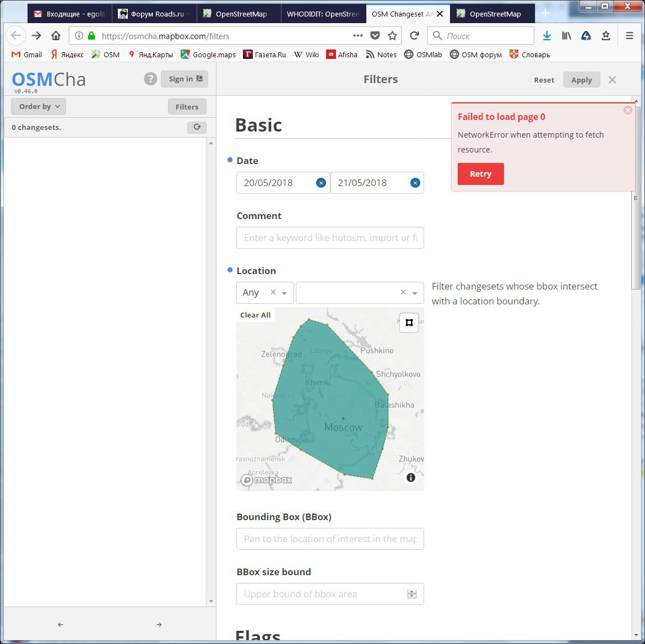
Task: Open page actions three-dots menu
Action: pyautogui.click(x=358, y=36)
